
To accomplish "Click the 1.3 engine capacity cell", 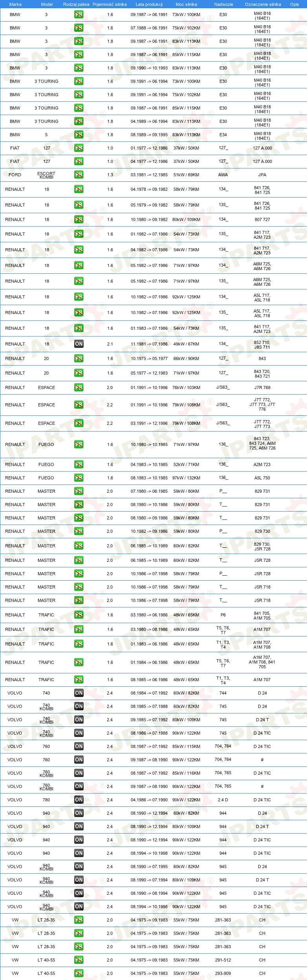I will coord(110,175).
